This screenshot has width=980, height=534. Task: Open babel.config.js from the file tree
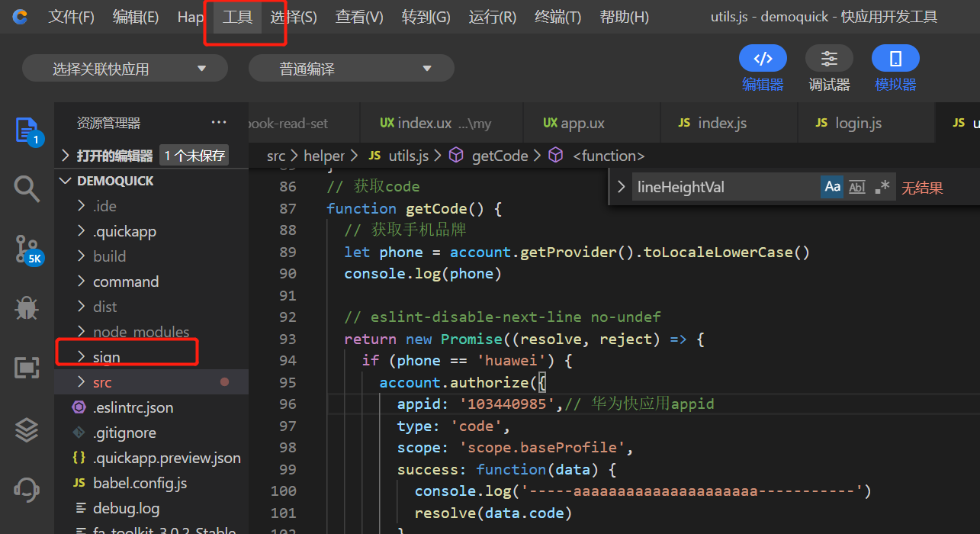click(140, 483)
